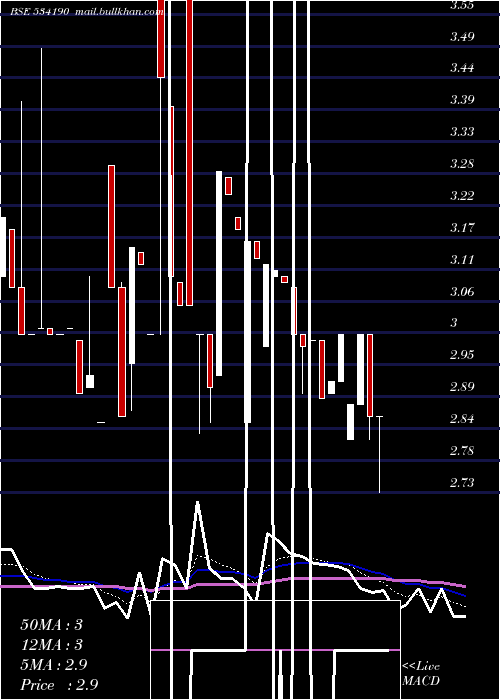Click the price label 3.28
500x700 pixels.
pos(462,164)
